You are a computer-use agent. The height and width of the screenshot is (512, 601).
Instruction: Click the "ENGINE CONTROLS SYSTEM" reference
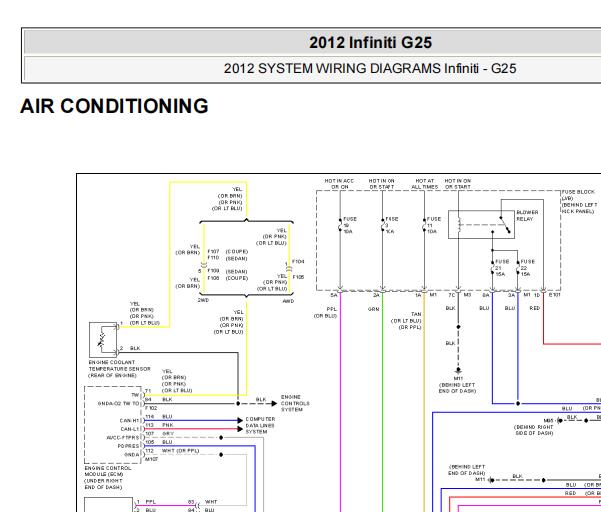pyautogui.click(x=295, y=403)
